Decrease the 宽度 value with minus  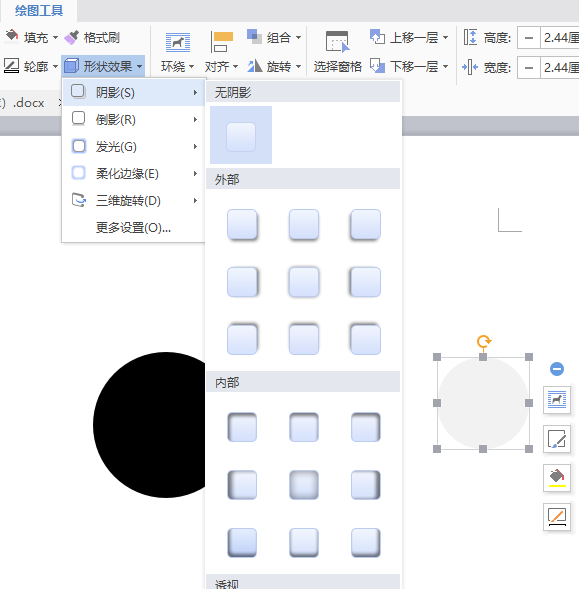529,68
